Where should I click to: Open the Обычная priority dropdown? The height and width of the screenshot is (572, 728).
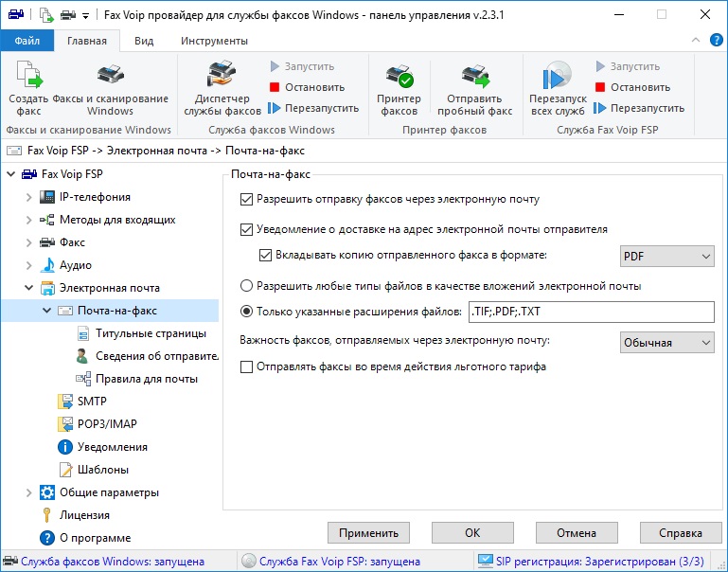point(666,343)
